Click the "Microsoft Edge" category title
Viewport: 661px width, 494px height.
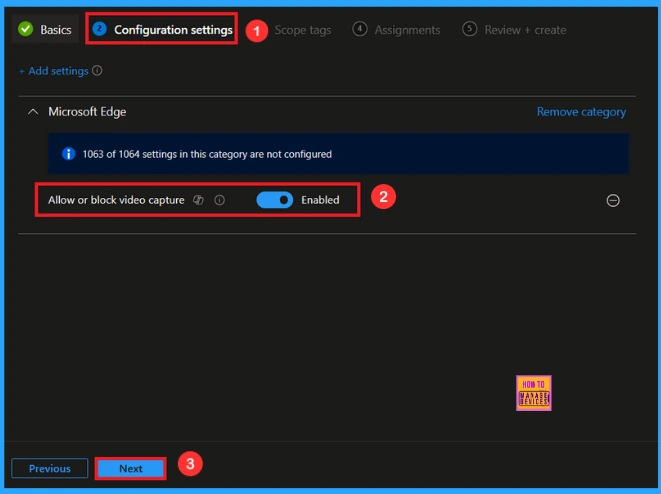coord(87,112)
